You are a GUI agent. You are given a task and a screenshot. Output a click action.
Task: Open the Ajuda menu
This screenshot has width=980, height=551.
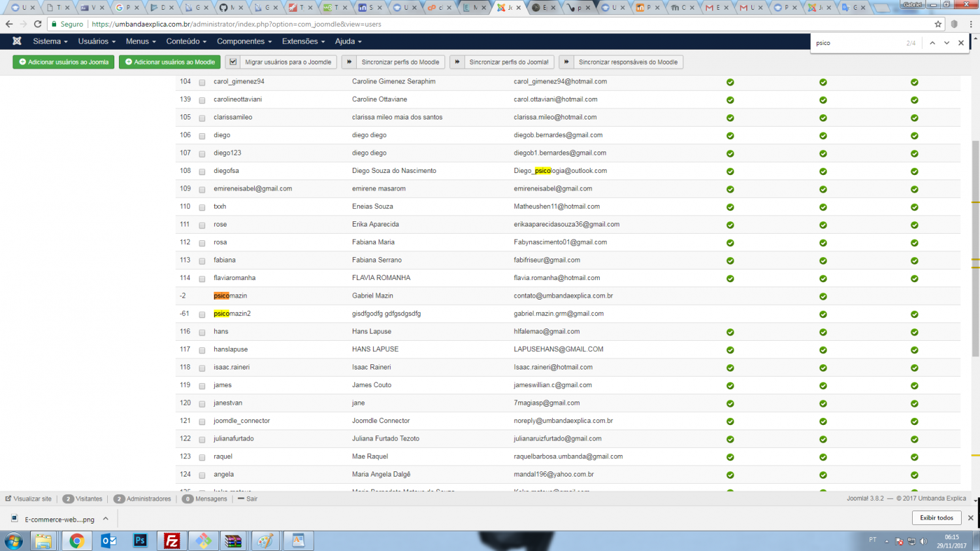point(348,41)
